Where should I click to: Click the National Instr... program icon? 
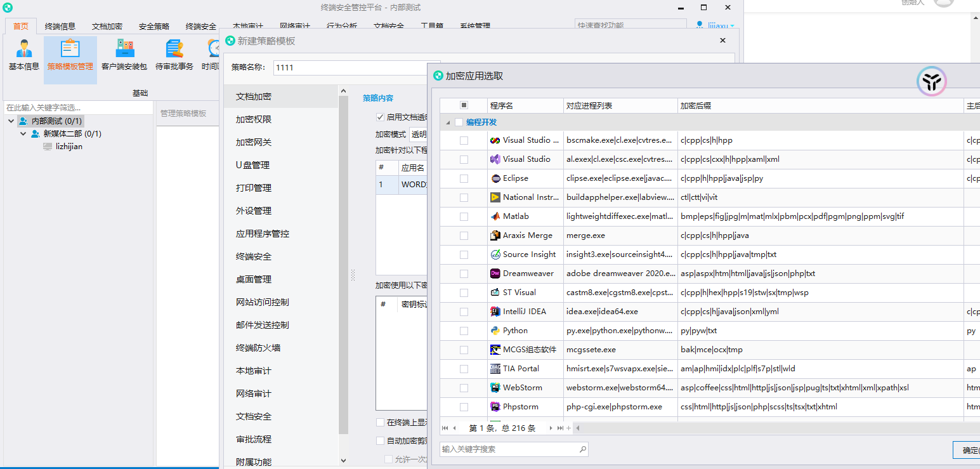click(x=495, y=197)
